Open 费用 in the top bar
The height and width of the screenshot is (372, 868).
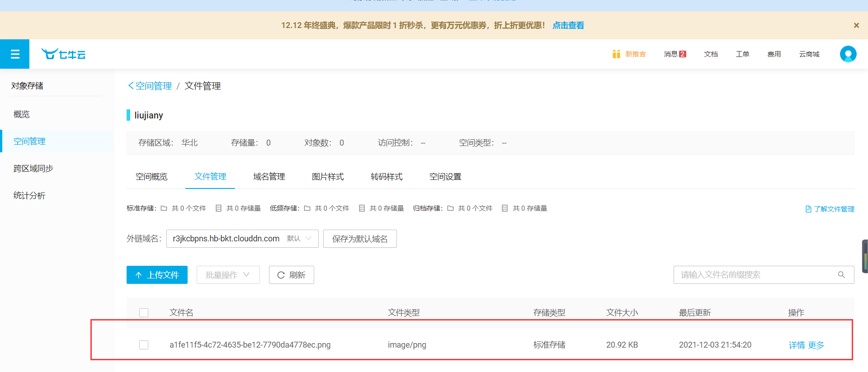[774, 54]
